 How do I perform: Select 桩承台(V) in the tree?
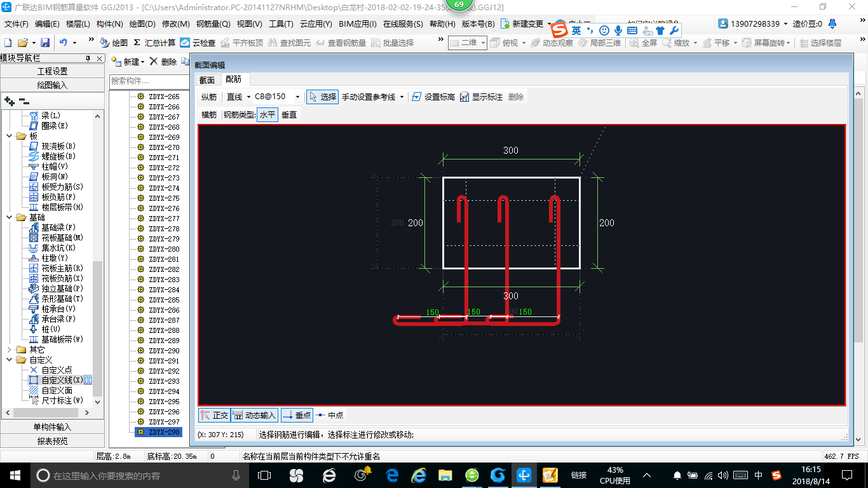[53, 309]
